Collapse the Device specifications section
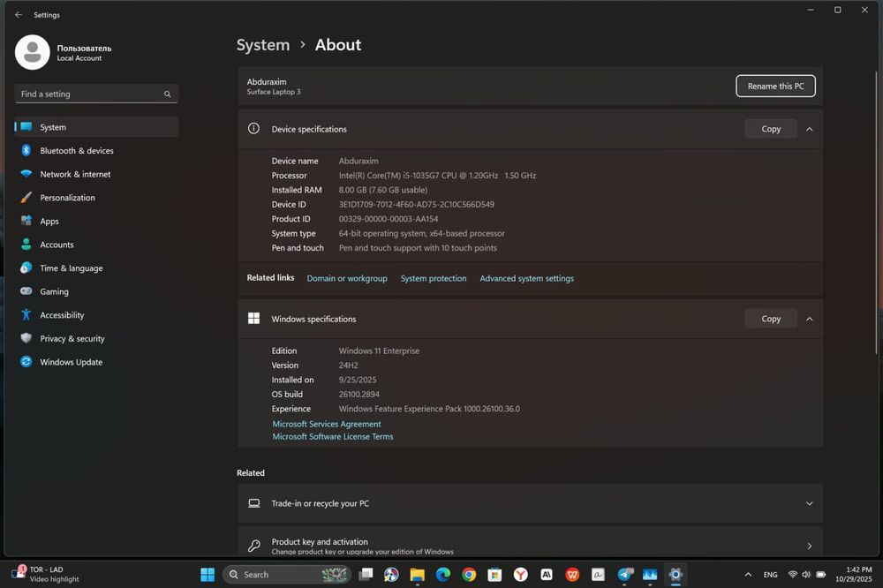 809,130
